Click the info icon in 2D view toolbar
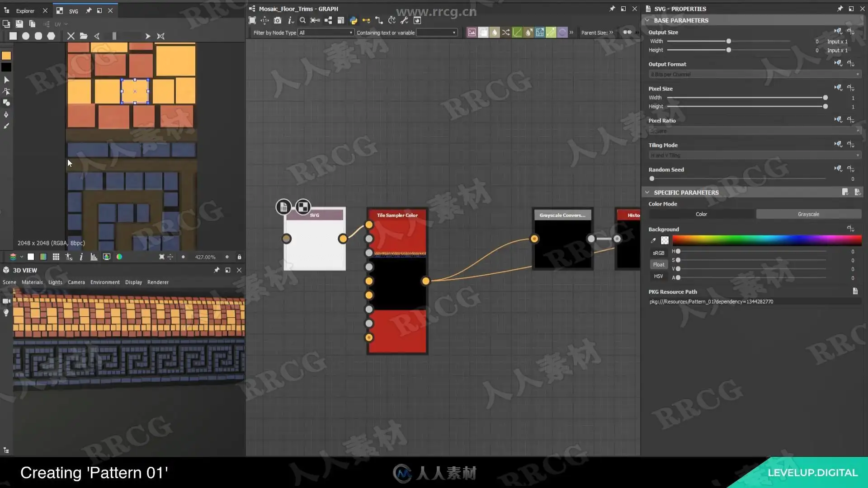 click(81, 257)
